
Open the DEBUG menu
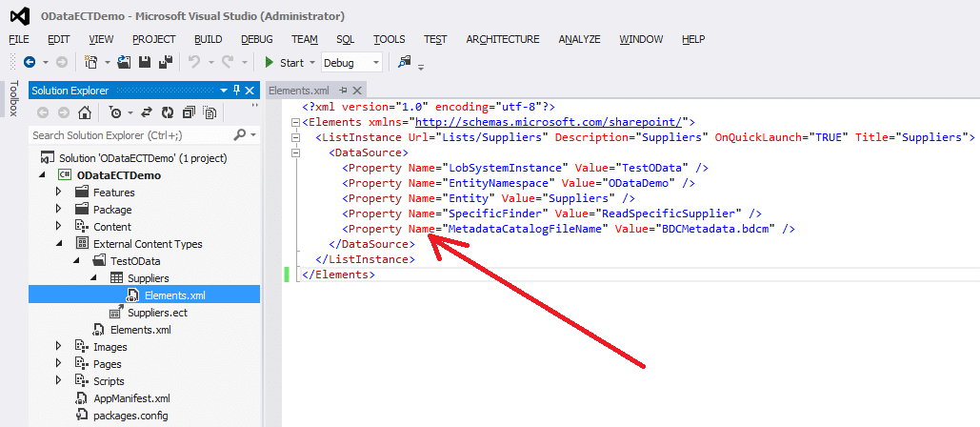point(257,39)
